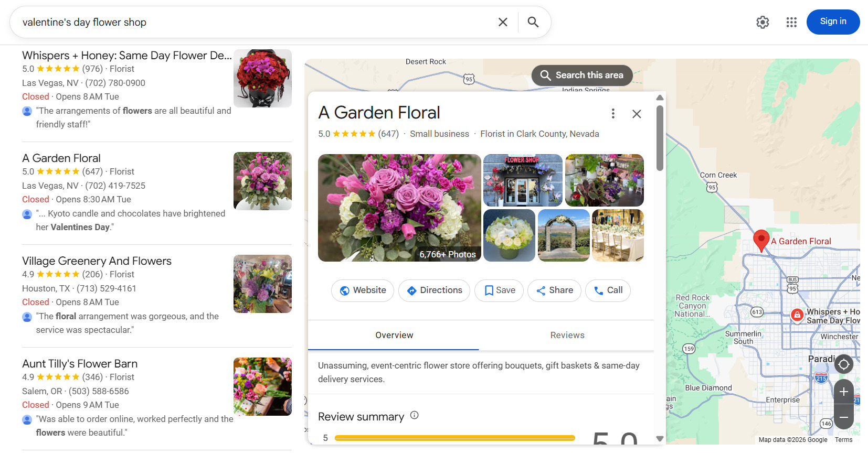Viewport: 868px width, 454px height.
Task: Click A Garden Floral result thumbnail
Action: [262, 181]
